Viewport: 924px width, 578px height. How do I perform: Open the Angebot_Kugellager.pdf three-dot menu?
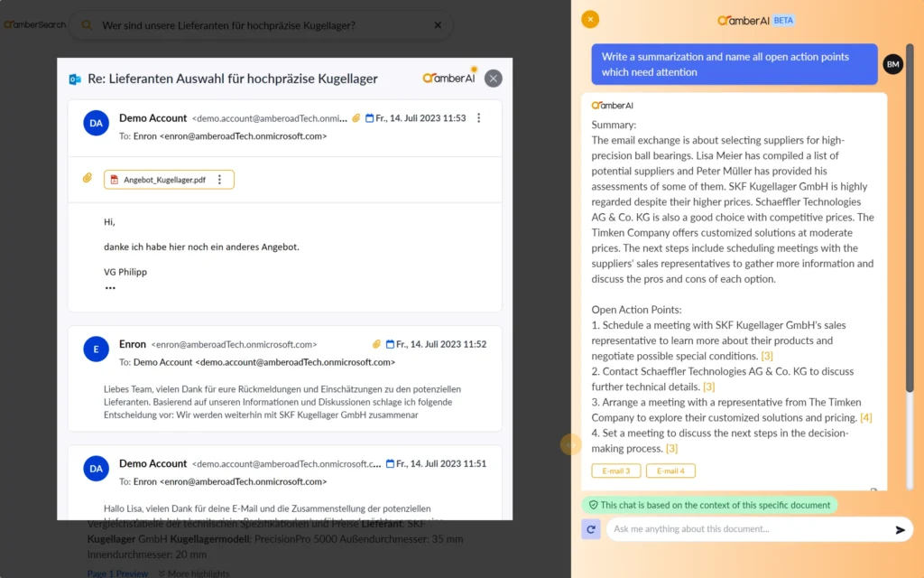click(x=219, y=180)
